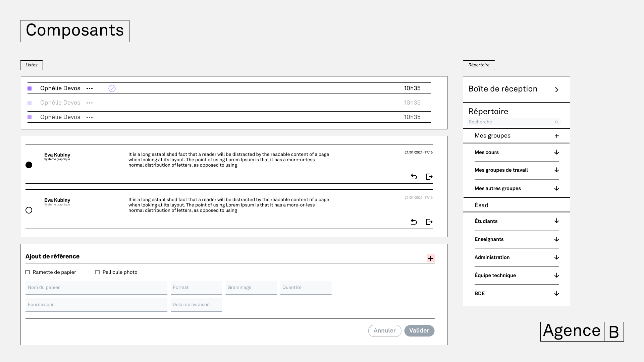The image size is (644, 362).
Task: Open Boîte de réception chevron
Action: coord(556,89)
